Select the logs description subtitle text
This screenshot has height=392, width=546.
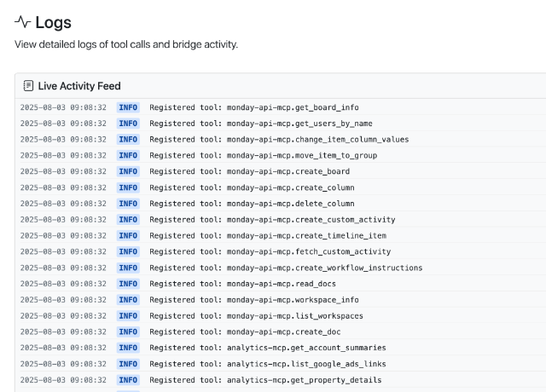point(126,44)
